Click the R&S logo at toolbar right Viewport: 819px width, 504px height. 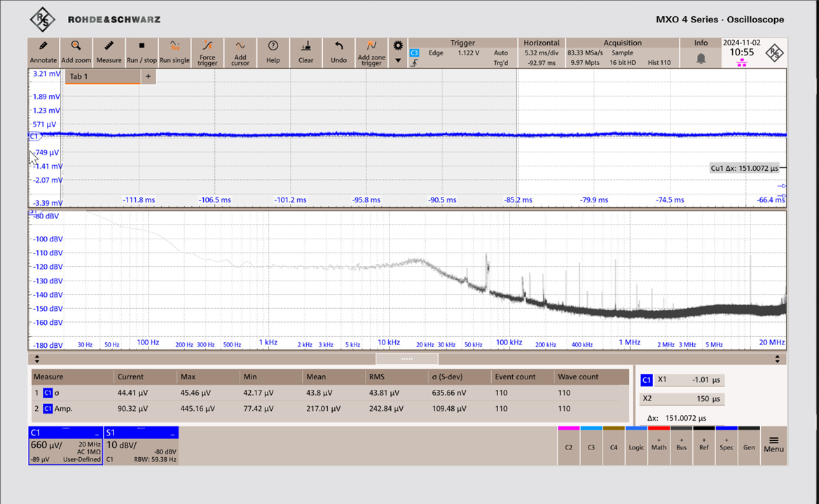point(774,52)
